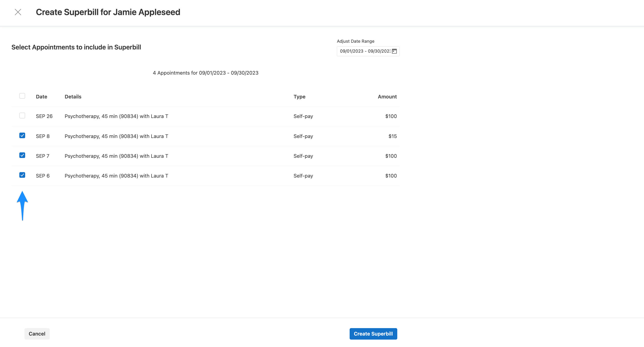This screenshot has height=347, width=644.
Task: Click the Type column header
Action: [x=299, y=96]
